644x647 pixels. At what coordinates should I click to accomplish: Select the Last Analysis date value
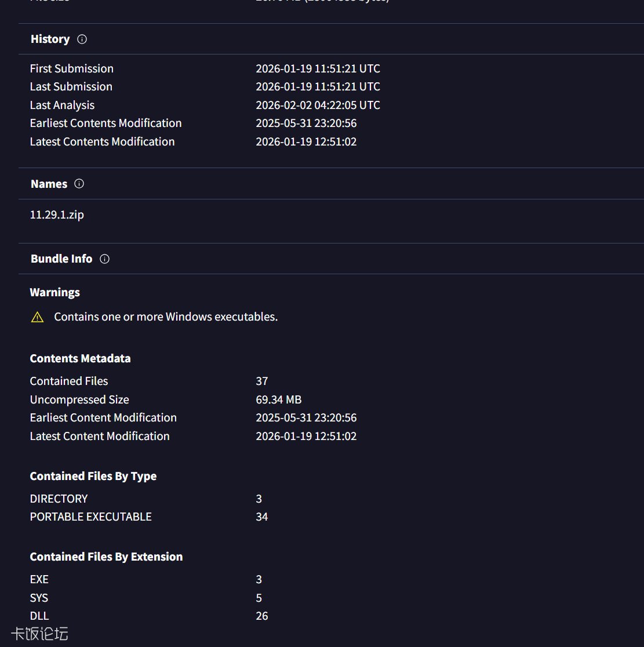318,105
